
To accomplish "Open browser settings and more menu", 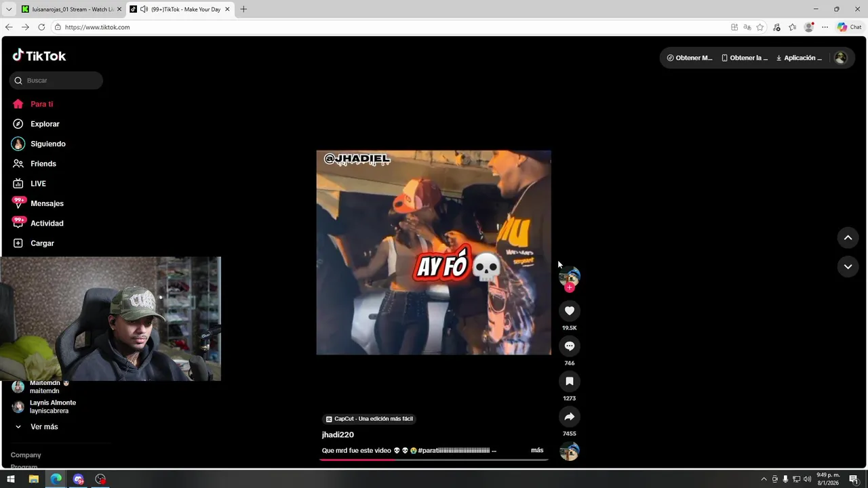I will click(825, 27).
